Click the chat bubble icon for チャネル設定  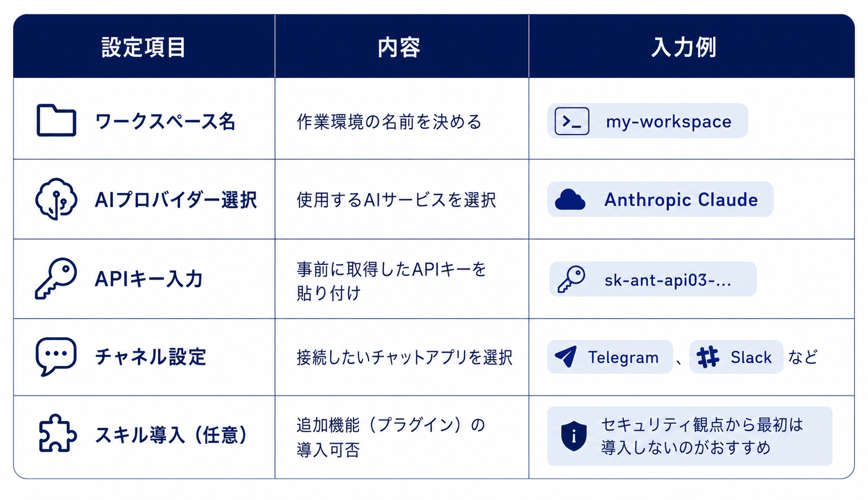(x=56, y=357)
